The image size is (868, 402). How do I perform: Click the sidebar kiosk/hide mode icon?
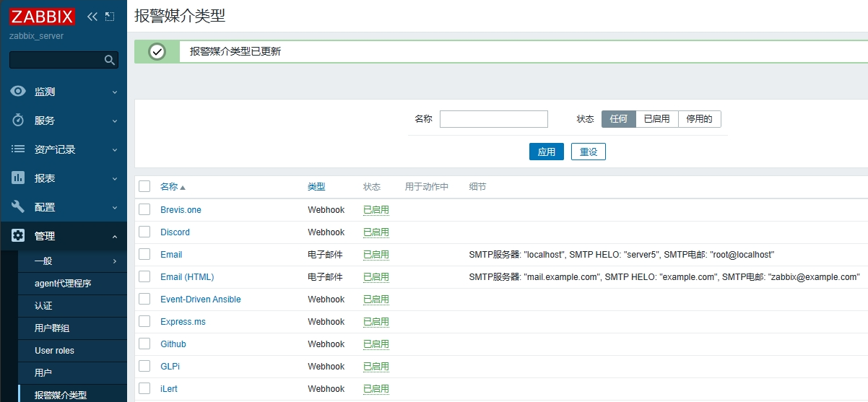(110, 17)
